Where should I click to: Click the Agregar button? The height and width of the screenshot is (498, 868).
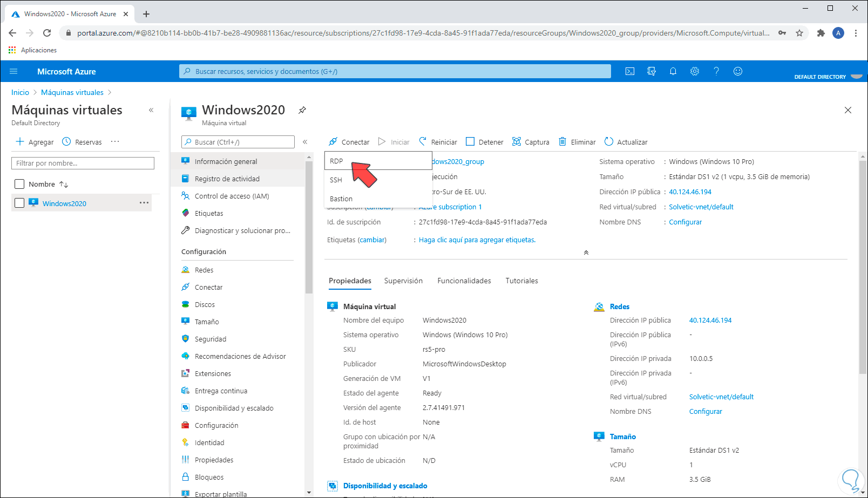tap(35, 142)
